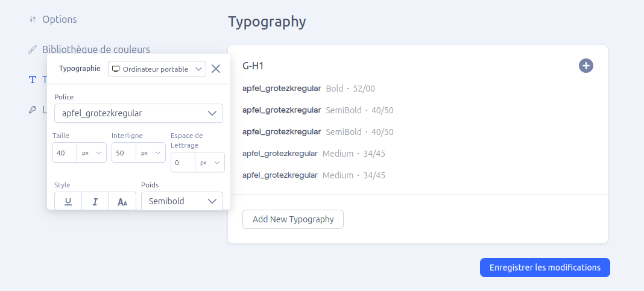Click the plus icon beside G-H1
Image resolution: width=644 pixels, height=291 pixels.
586,66
